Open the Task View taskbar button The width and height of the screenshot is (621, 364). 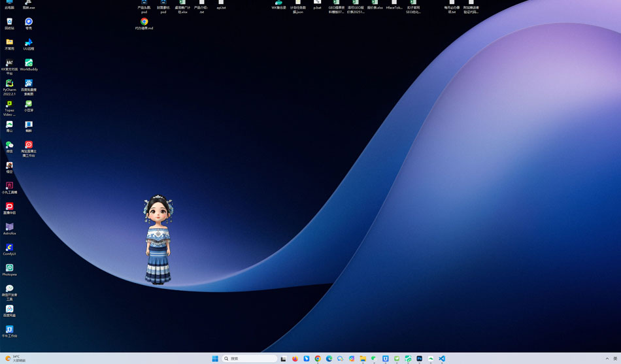tap(283, 359)
